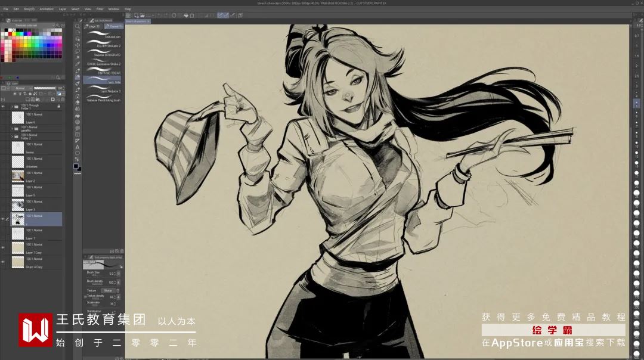Select the Auto select magic wand tool

[x=77, y=57]
